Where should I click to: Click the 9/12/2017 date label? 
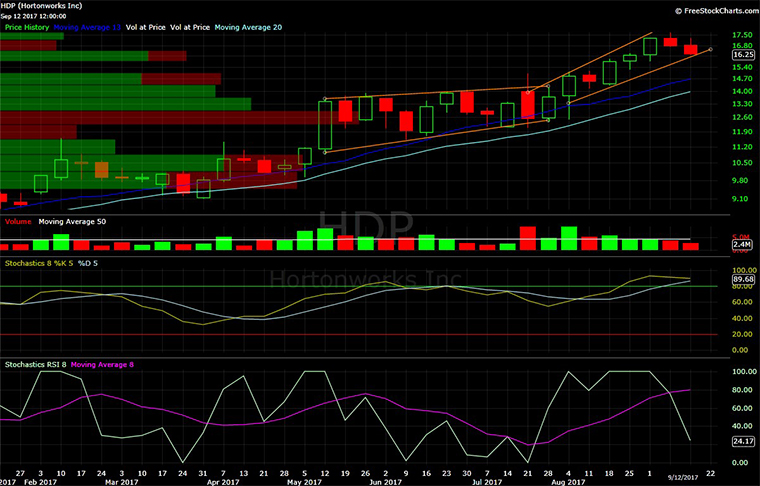point(683,478)
